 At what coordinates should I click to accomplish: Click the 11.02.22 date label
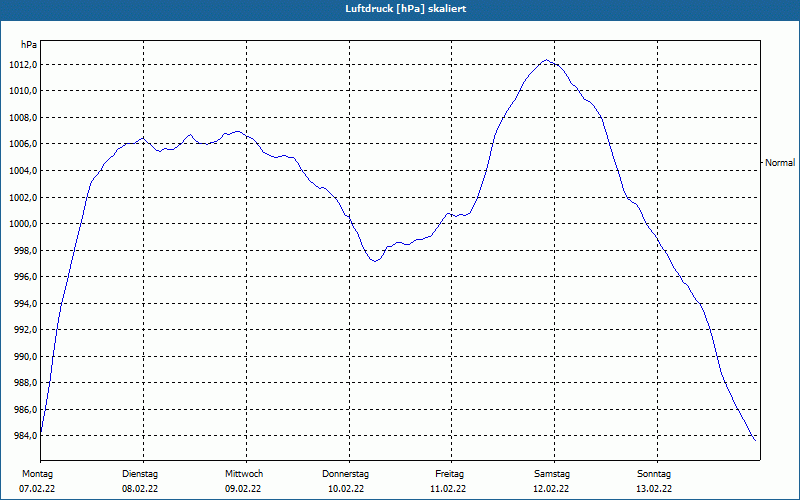pyautogui.click(x=448, y=489)
